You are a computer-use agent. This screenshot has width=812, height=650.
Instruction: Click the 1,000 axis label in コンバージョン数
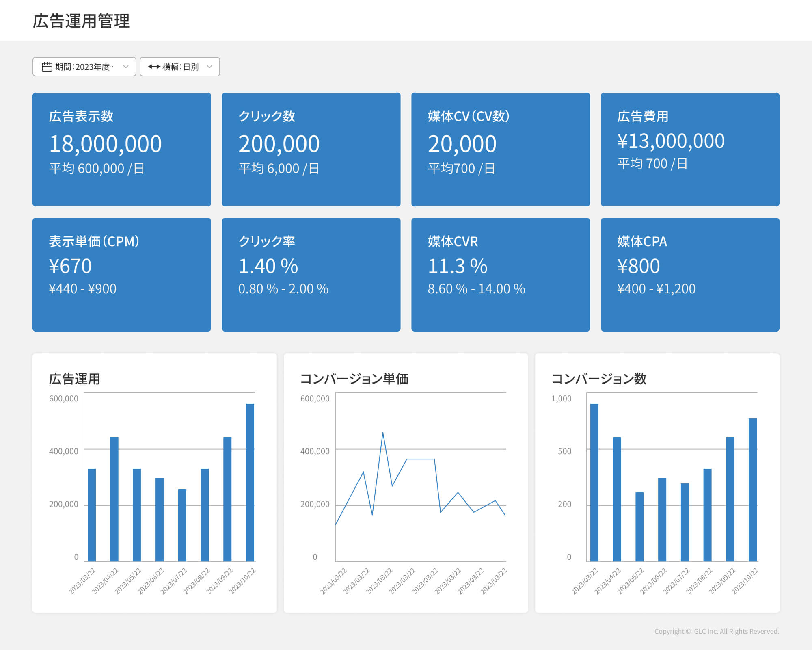pyautogui.click(x=561, y=399)
